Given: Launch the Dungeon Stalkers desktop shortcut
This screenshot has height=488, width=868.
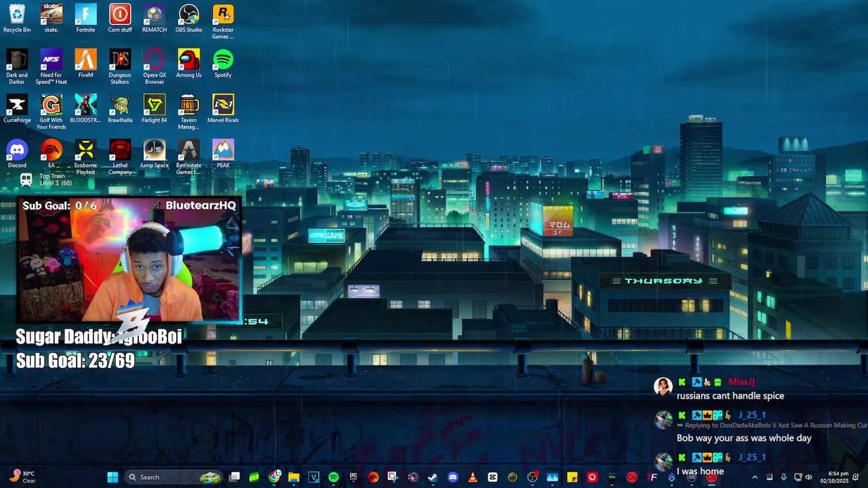Looking at the screenshot, I should pos(120,66).
